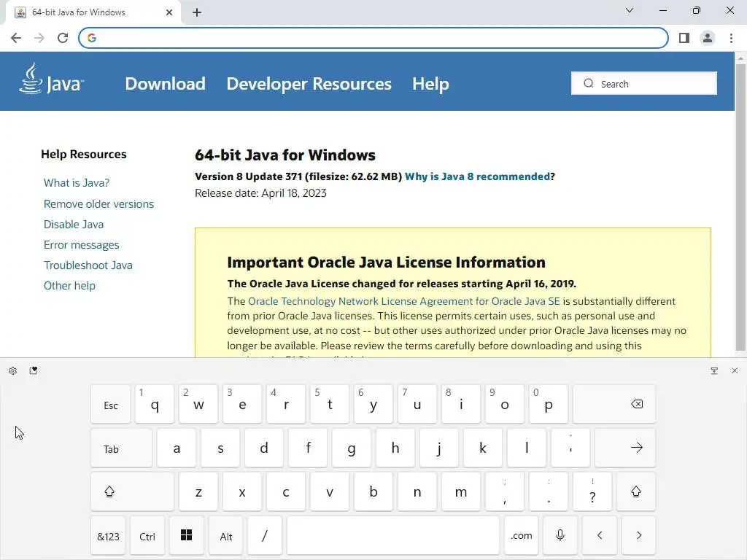Open the Disable Java link

74,225
